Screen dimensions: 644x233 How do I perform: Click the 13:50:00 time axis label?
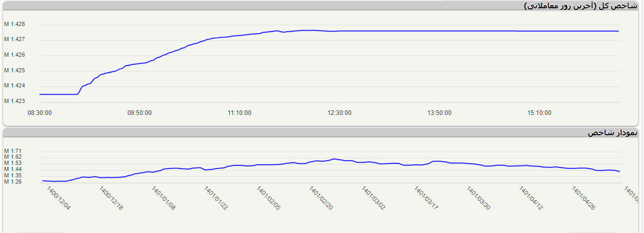pyautogui.click(x=440, y=113)
